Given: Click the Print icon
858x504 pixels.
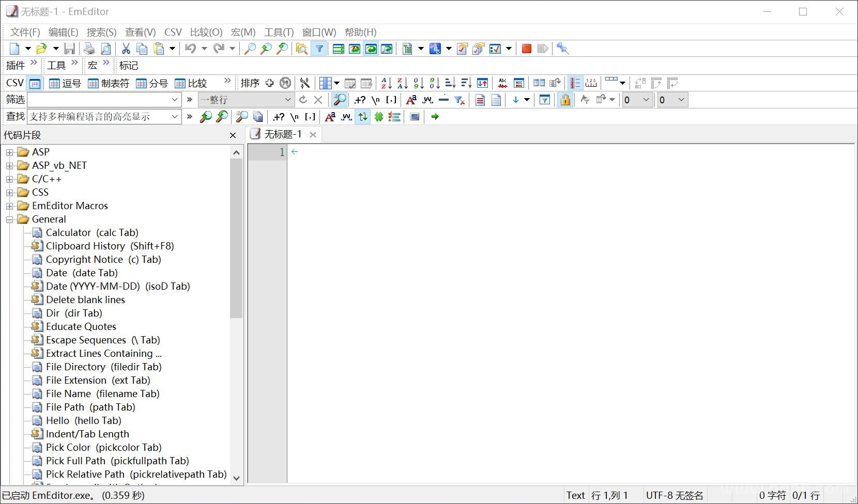Looking at the screenshot, I should tap(89, 49).
